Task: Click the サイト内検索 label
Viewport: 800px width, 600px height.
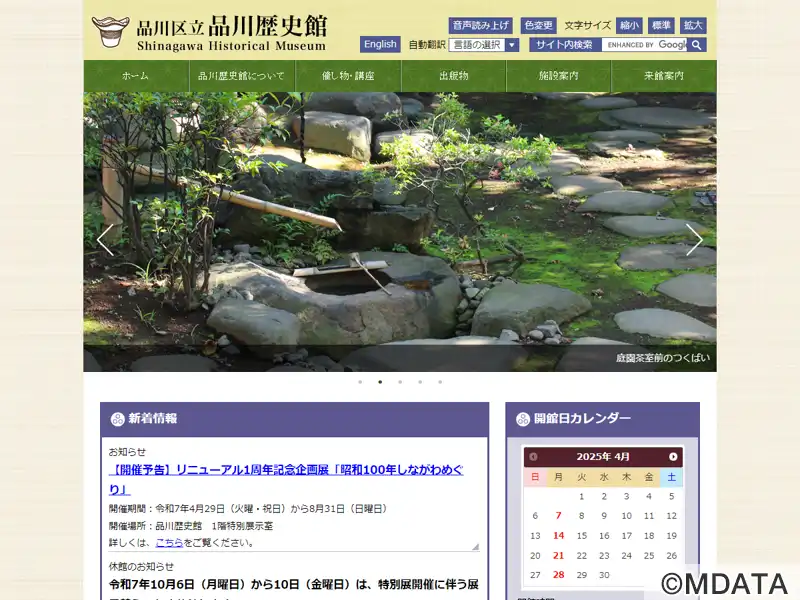Action: (x=564, y=45)
